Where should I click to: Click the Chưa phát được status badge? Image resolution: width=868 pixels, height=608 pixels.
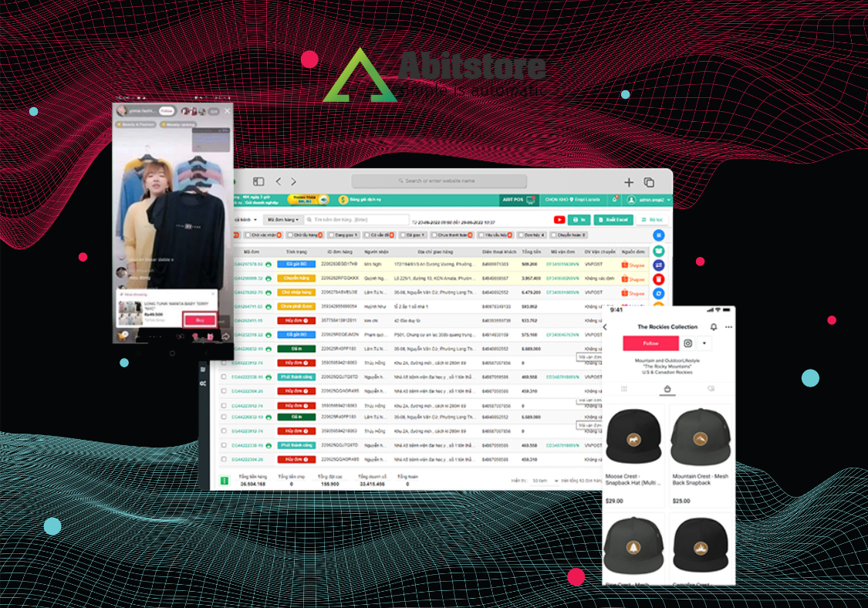296,306
